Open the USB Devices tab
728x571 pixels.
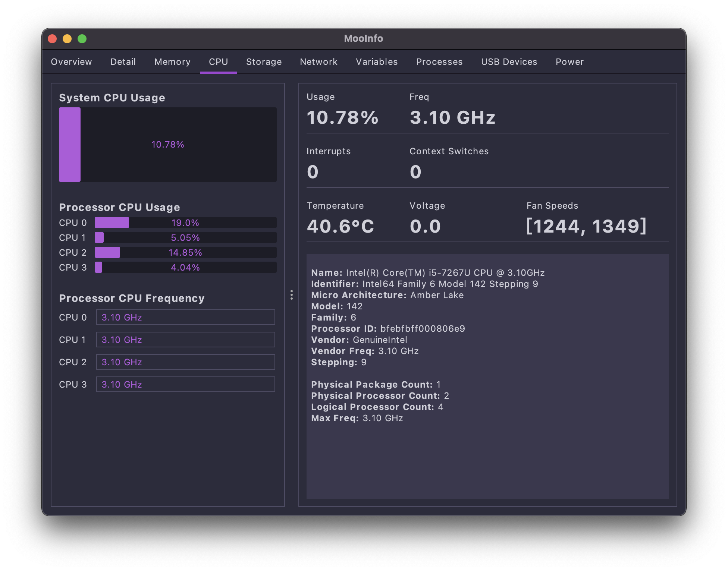point(509,62)
